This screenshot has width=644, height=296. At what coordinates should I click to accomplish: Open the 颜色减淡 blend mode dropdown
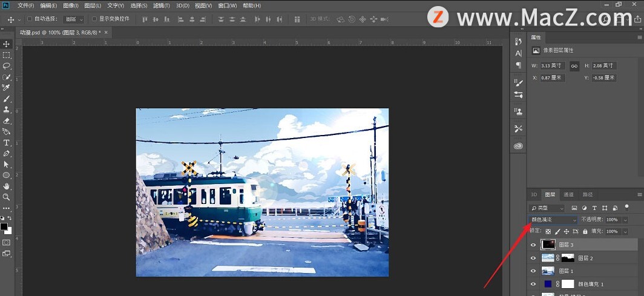pos(553,220)
